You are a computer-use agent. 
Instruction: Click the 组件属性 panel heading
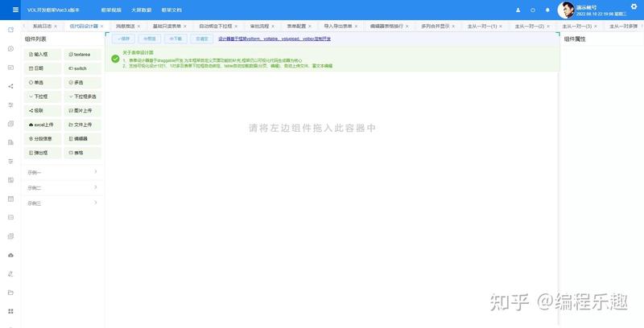(575, 39)
